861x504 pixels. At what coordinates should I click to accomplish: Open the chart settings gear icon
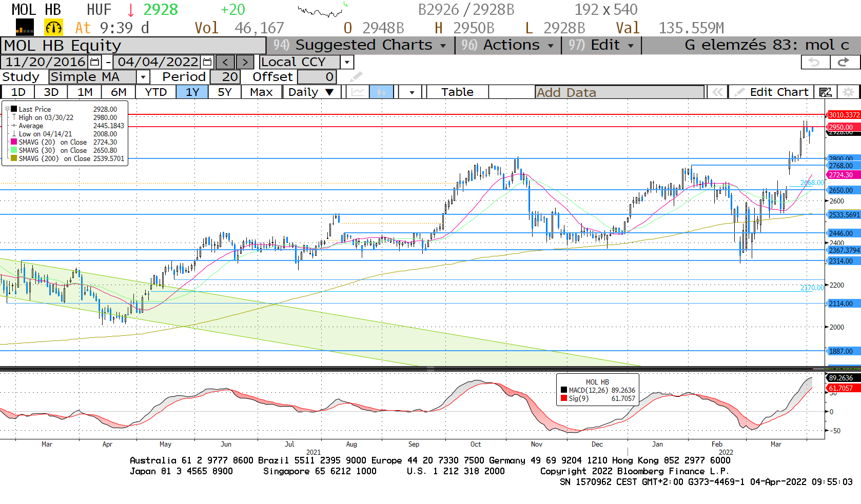[x=848, y=92]
